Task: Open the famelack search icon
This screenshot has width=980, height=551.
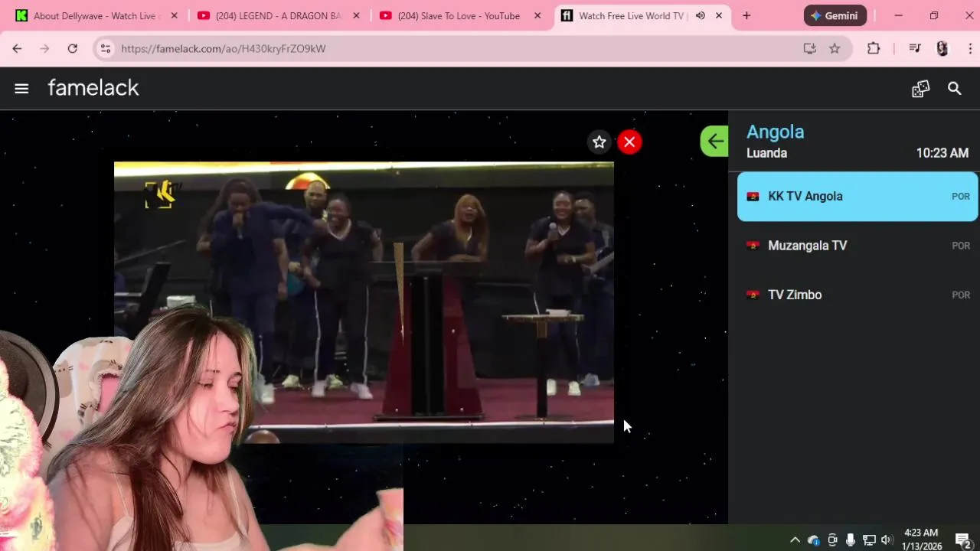Action: [954, 89]
